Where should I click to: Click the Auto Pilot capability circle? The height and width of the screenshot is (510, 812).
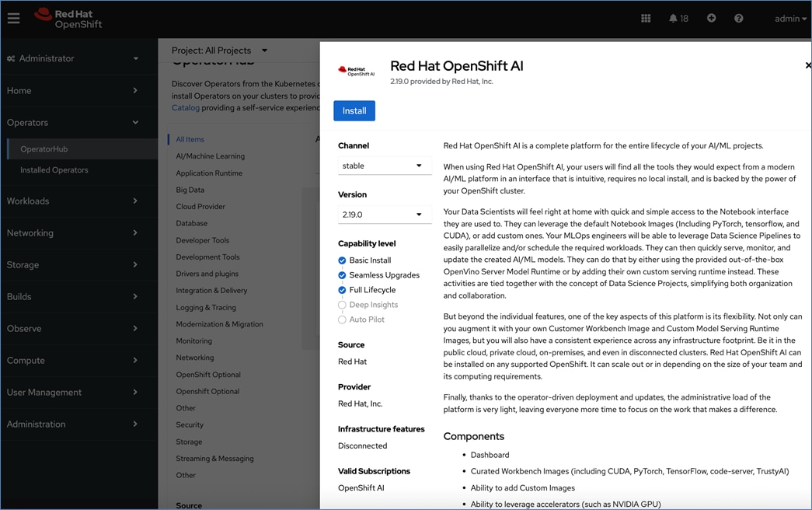pos(342,320)
